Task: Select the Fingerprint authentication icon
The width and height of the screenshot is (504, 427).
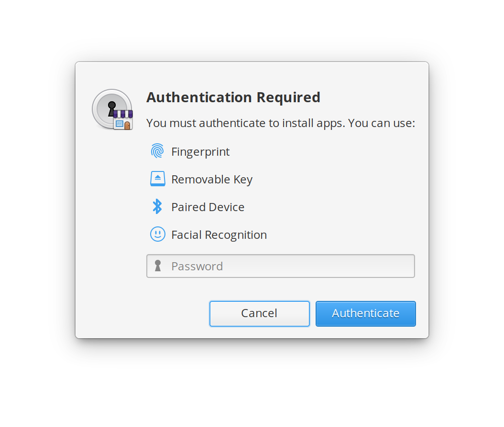Action: click(157, 151)
